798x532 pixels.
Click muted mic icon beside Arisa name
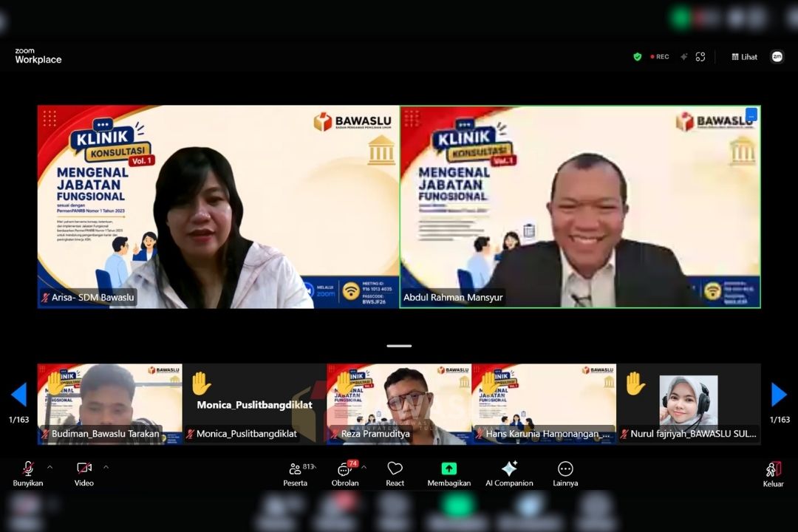tap(46, 297)
